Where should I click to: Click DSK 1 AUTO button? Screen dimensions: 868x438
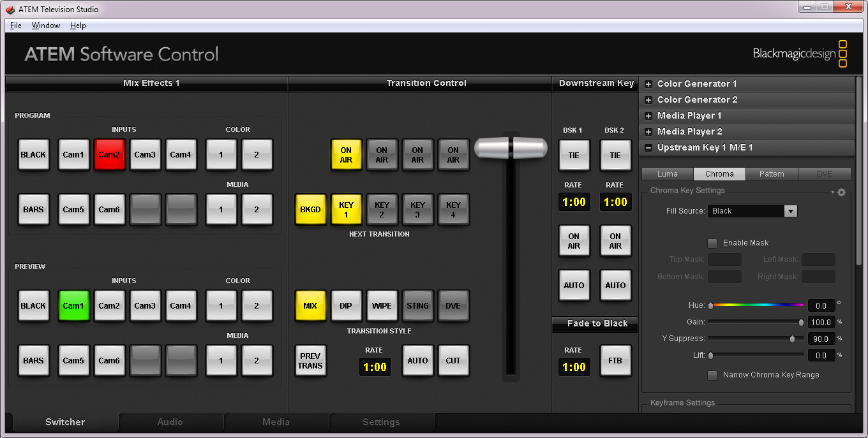(574, 286)
